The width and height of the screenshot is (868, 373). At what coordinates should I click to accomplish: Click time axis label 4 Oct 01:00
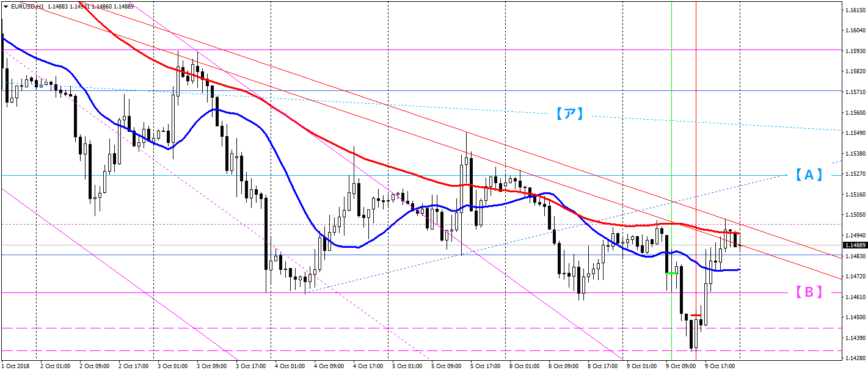(290, 367)
